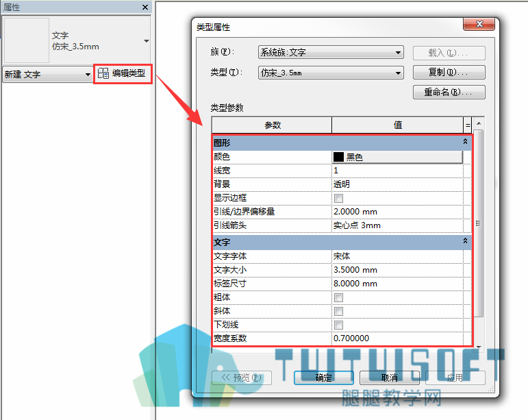528x420 pixels.
Task: Close the Type Properties dialog
Action: tap(479, 24)
